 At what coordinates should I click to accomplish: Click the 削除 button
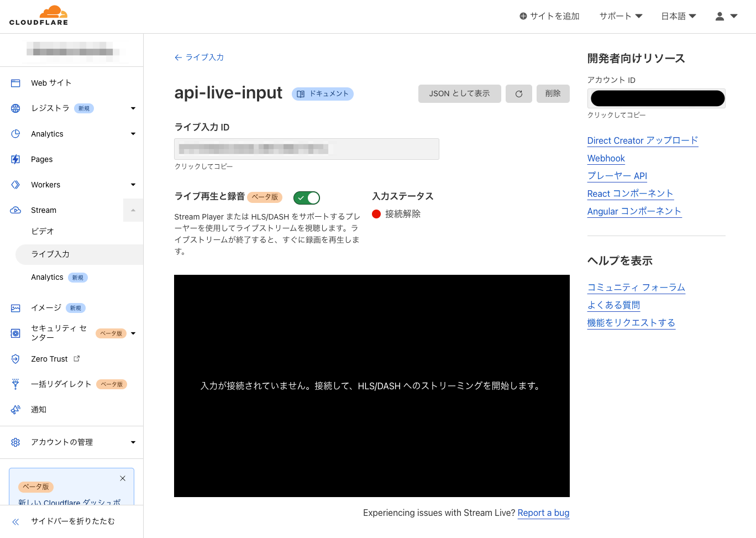click(553, 93)
